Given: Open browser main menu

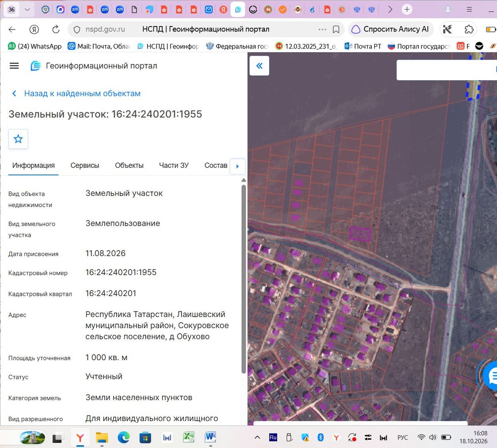Looking at the screenshot, I should [x=469, y=10].
